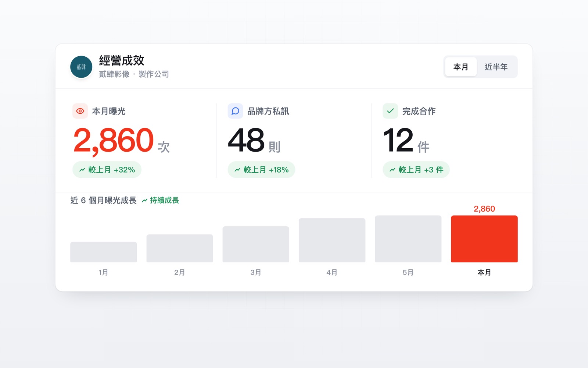Viewport: 588px width, 368px height.
Task: Click the 較上月 +32% badge
Action: [x=107, y=170]
